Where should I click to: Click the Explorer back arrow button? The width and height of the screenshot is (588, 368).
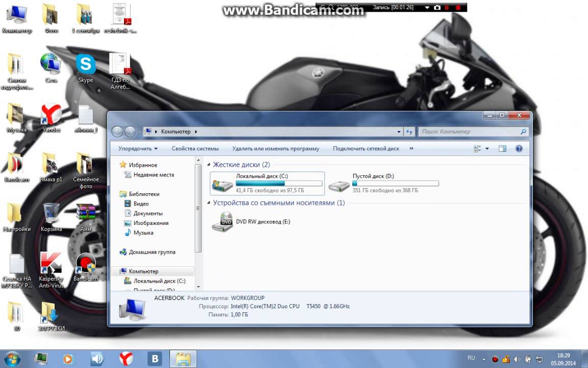[x=117, y=132]
